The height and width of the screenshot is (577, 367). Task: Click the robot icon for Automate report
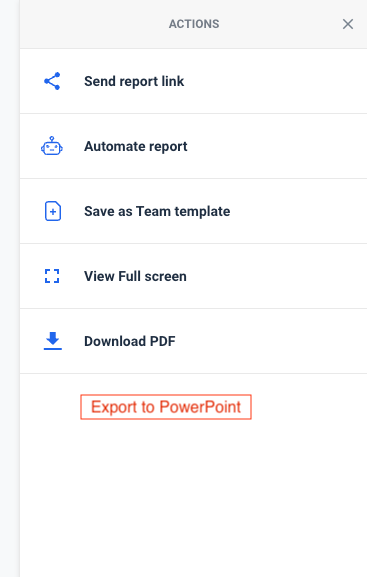pos(52,146)
